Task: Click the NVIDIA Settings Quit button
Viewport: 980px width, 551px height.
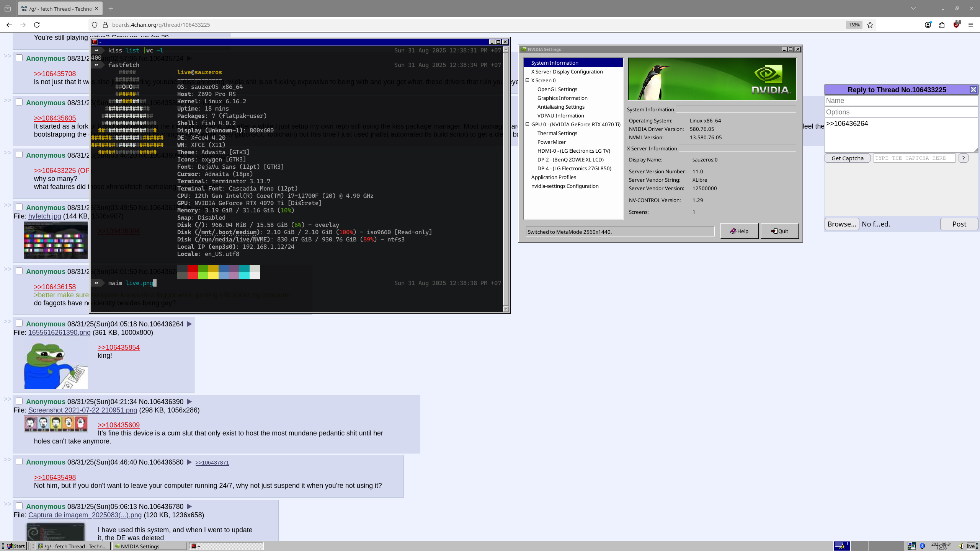Action: point(779,231)
